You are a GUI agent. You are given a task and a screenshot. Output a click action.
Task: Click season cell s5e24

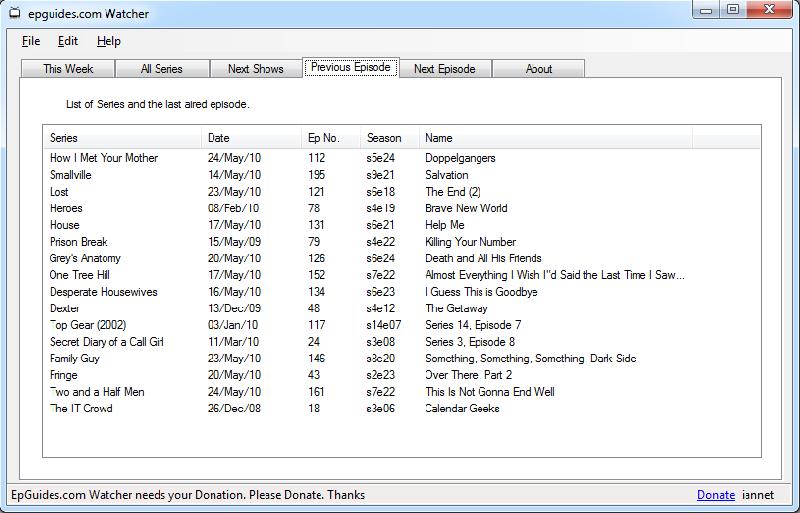click(x=380, y=158)
